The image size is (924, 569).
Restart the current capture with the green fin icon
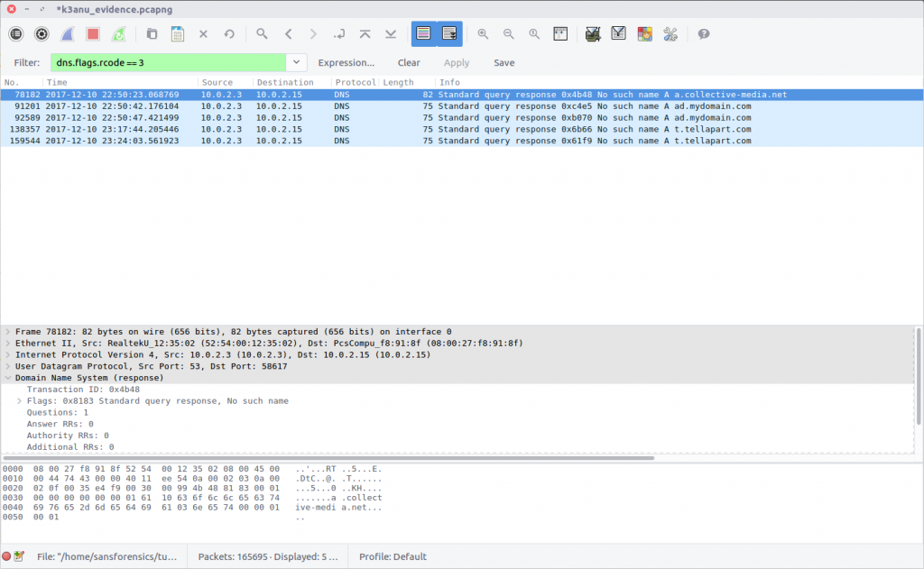click(x=119, y=34)
